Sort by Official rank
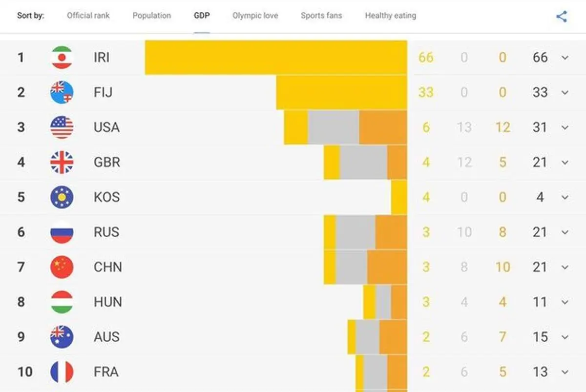586x392 pixels. click(88, 16)
